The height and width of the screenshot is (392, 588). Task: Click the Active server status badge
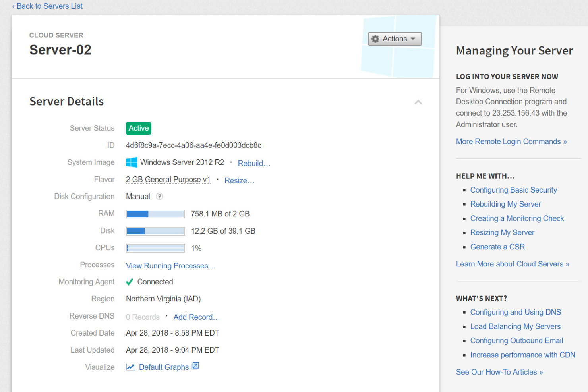click(138, 128)
